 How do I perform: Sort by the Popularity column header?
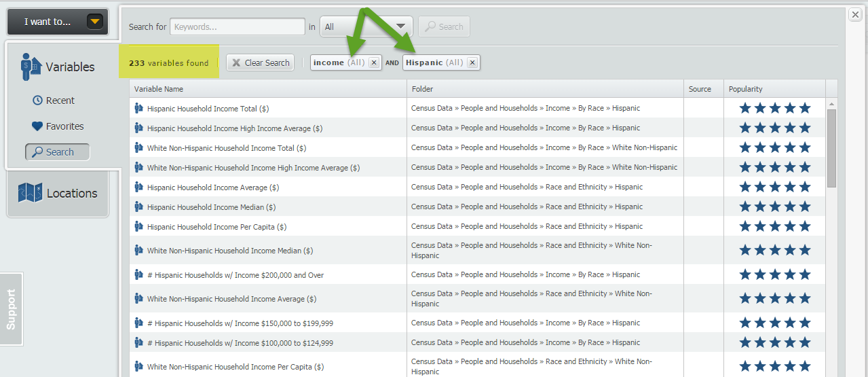745,89
